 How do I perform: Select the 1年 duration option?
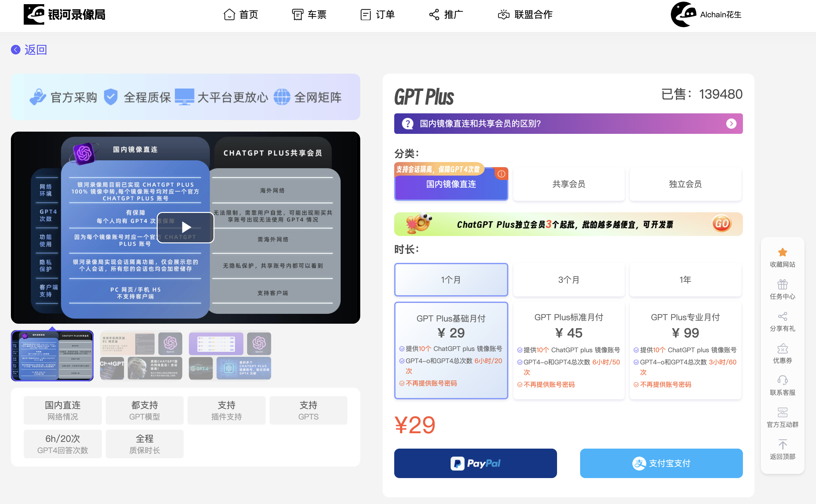(x=685, y=280)
